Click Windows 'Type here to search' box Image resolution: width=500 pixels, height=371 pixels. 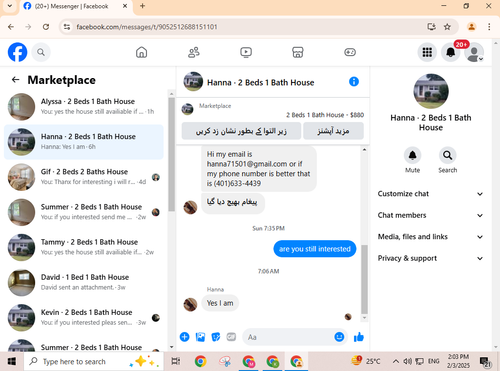pos(94,361)
